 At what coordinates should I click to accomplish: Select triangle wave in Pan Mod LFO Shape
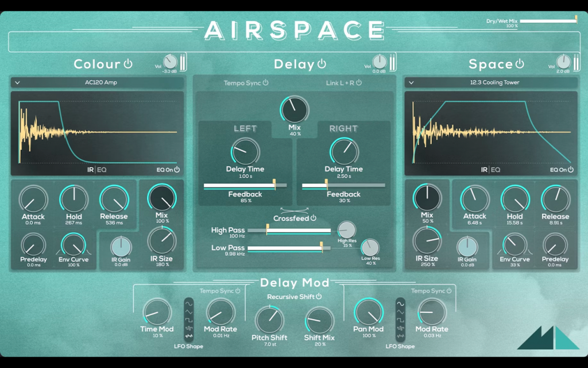[400, 312]
